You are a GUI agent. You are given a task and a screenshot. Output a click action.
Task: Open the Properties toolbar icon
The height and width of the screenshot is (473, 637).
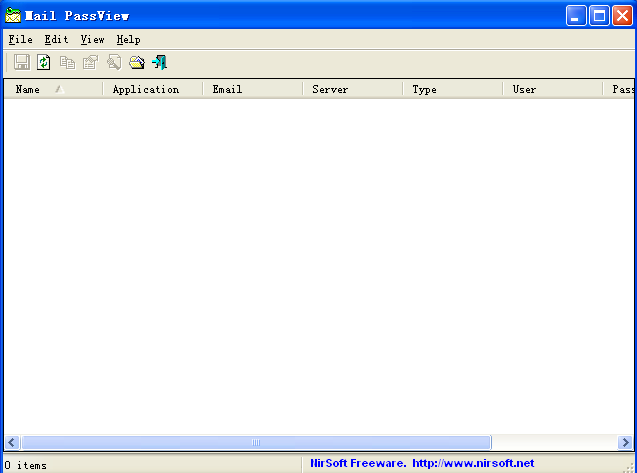[91, 62]
